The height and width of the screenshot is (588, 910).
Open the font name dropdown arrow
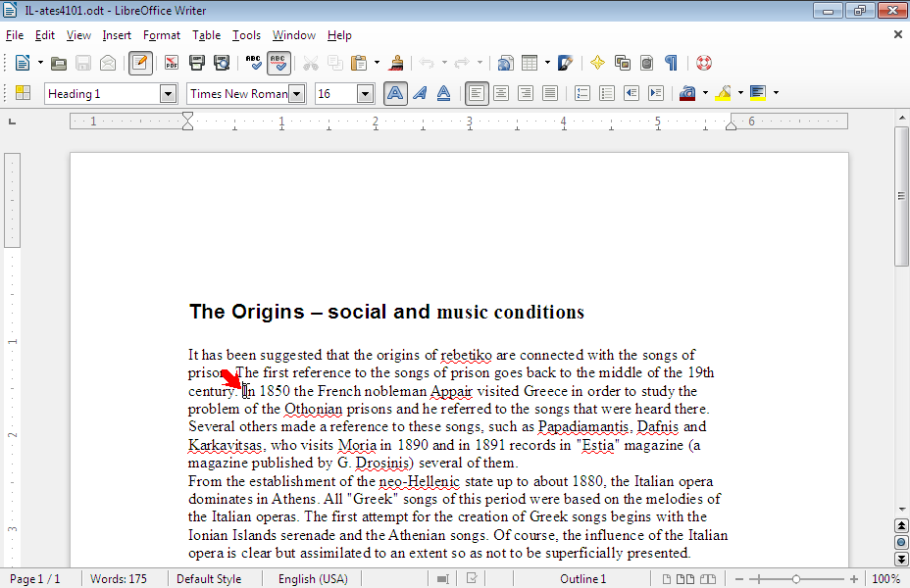(297, 93)
